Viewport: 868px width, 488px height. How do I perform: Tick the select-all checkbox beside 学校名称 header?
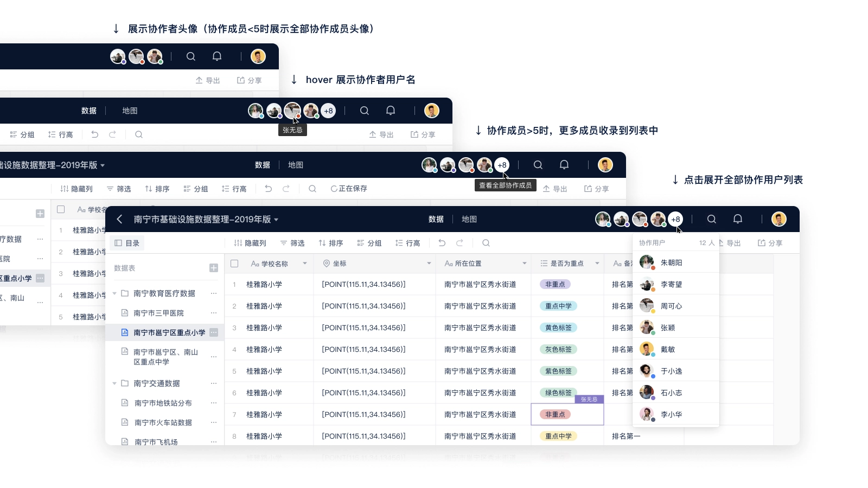pos(234,264)
